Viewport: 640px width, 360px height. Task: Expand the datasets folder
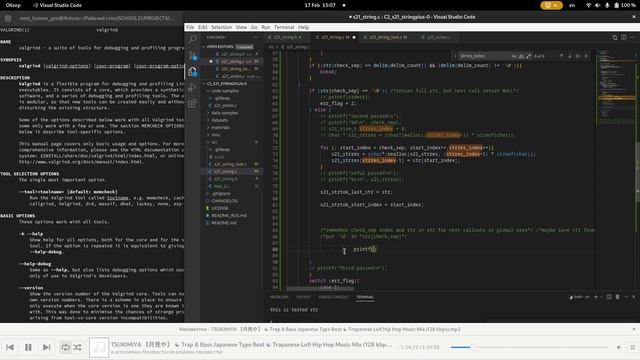point(231,120)
